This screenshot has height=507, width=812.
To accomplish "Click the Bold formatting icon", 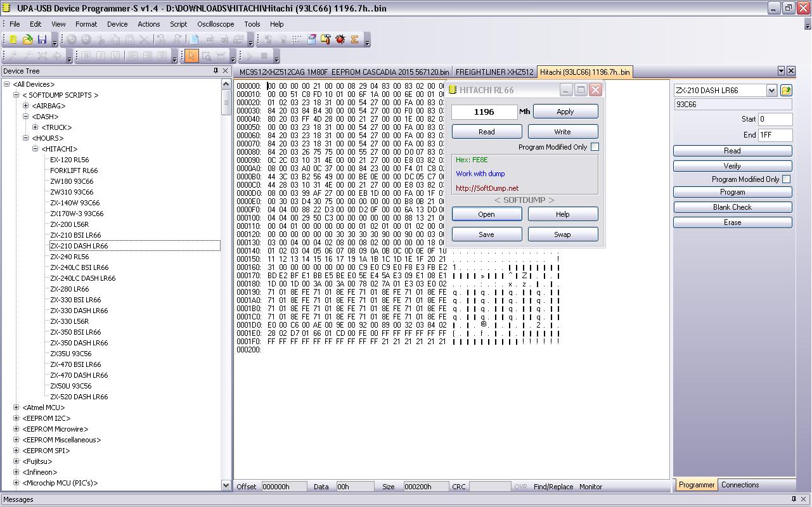I will 86,56.
